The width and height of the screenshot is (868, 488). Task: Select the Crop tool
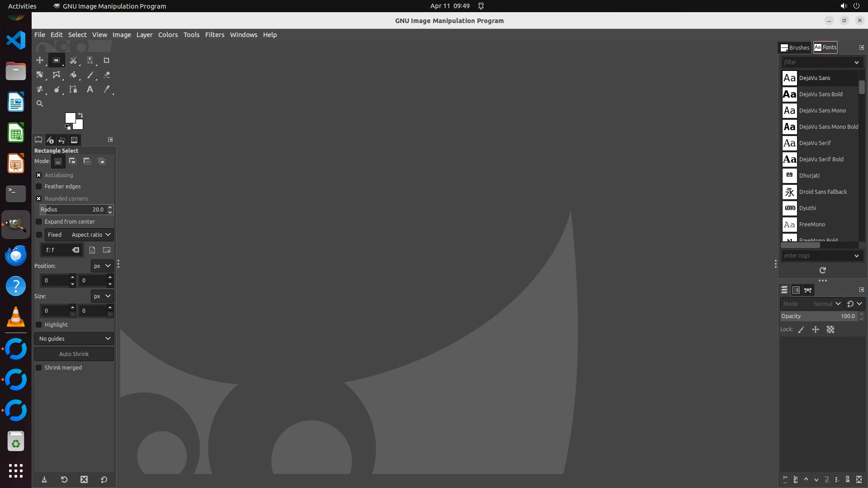coord(107,60)
